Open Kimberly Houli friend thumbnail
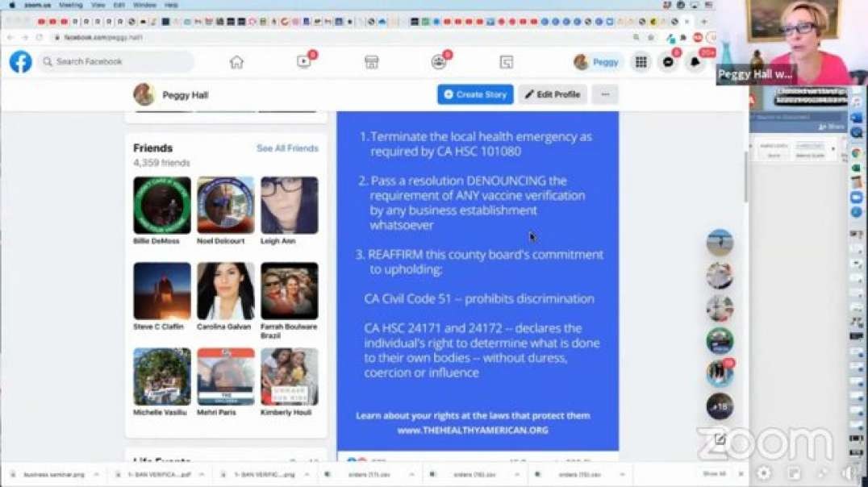868x487 pixels. click(290, 377)
